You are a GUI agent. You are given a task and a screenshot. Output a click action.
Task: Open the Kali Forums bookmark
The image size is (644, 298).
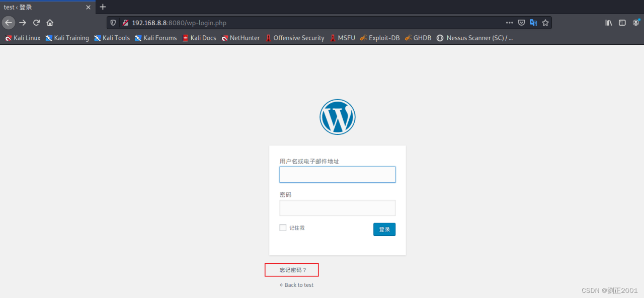coord(155,38)
